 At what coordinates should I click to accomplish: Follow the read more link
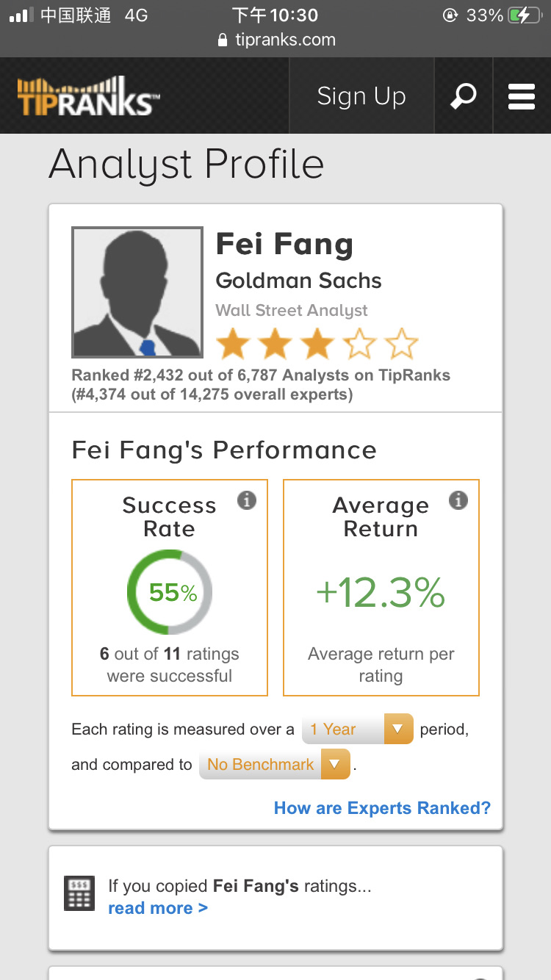158,908
